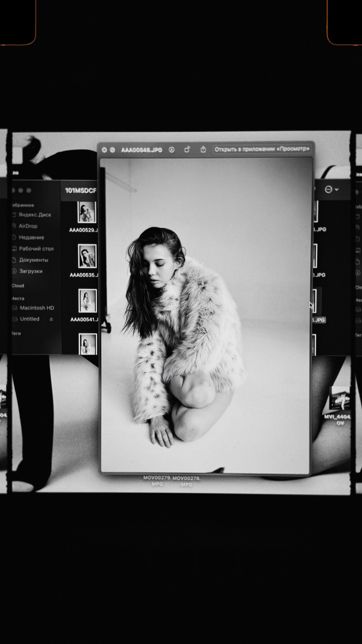Open Рабочий стол in the sidebar
The width and height of the screenshot is (362, 644).
36,249
